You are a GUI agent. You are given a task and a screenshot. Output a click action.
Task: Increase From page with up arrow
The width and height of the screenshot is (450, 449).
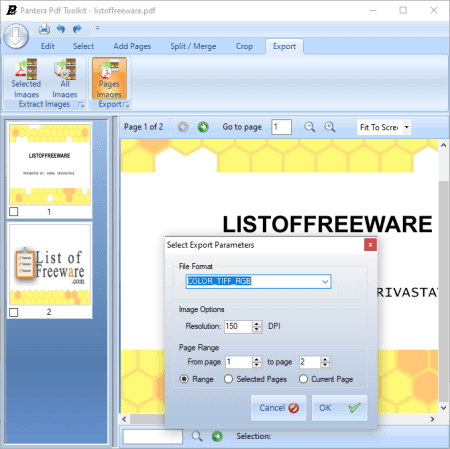[x=257, y=359]
